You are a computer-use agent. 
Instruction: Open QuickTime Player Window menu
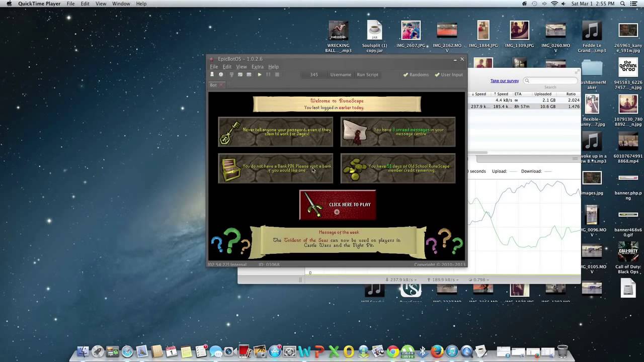tap(121, 4)
